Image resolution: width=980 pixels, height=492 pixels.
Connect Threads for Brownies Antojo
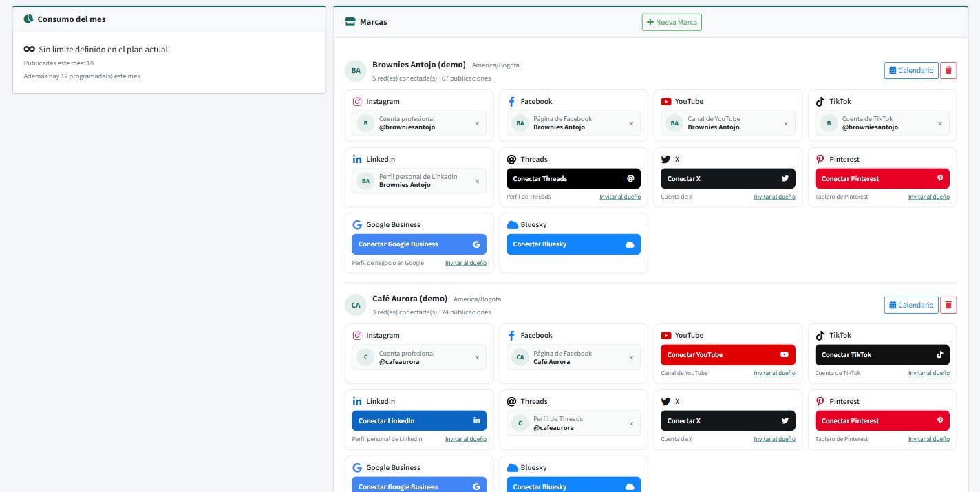(573, 178)
